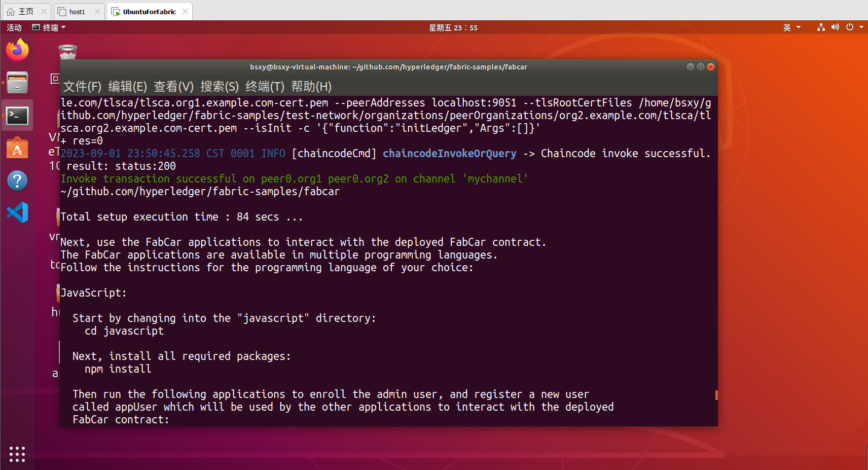Open the 帮助(H) menu in terminal

[311, 87]
